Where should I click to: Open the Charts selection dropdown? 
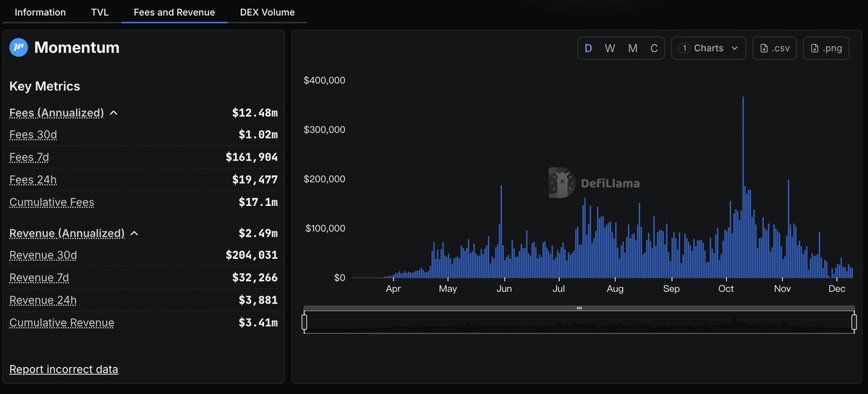point(709,48)
